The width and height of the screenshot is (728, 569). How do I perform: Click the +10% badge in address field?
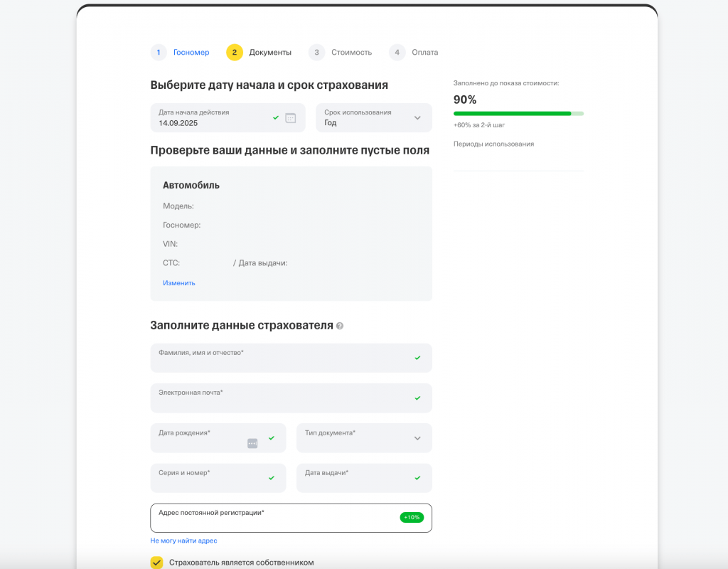[x=412, y=517]
